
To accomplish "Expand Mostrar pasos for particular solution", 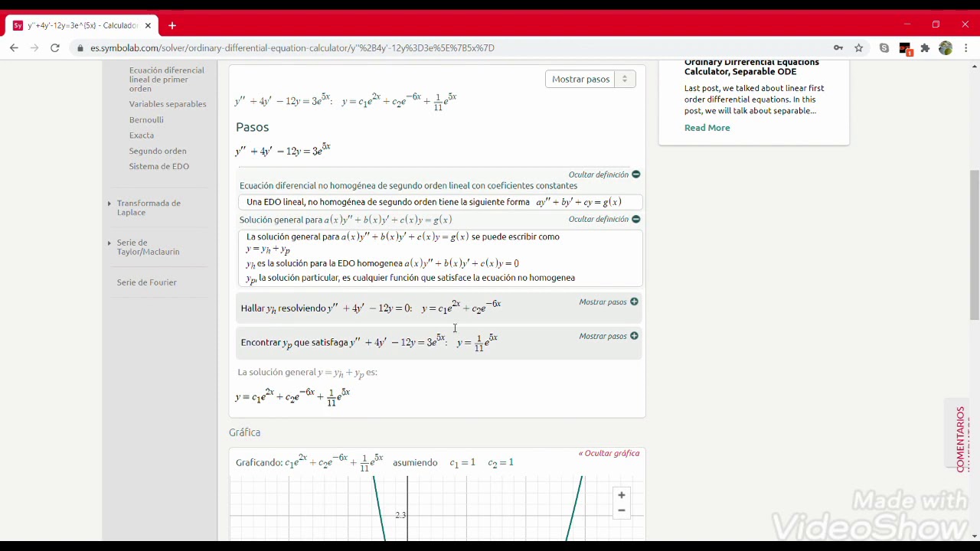I will [609, 336].
